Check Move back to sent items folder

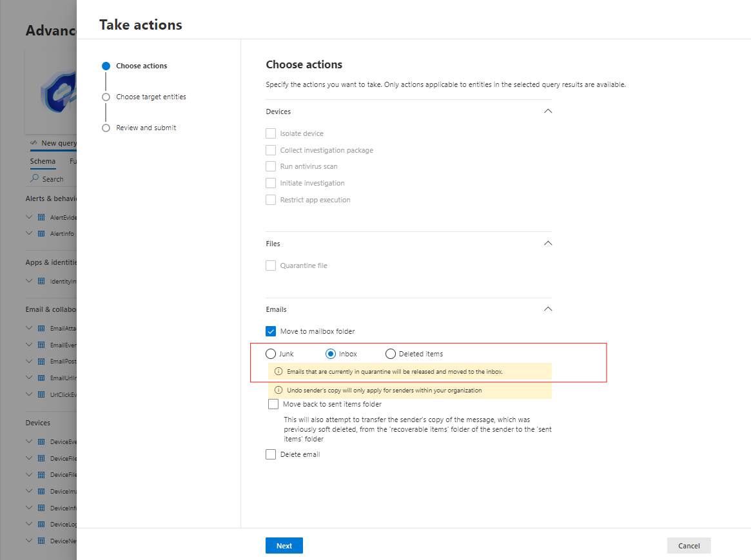pos(273,404)
